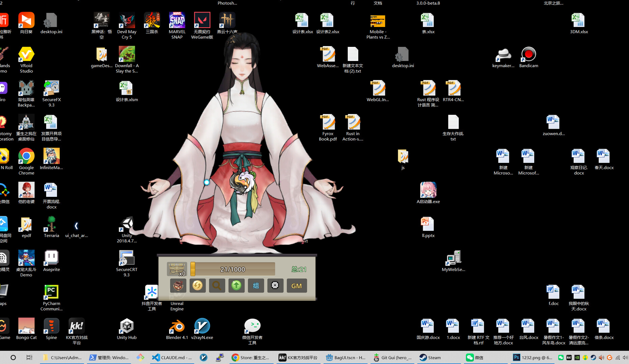This screenshot has width=629, height=364.
Task: Open Google Chrome desktop icon
Action: pyautogui.click(x=26, y=156)
